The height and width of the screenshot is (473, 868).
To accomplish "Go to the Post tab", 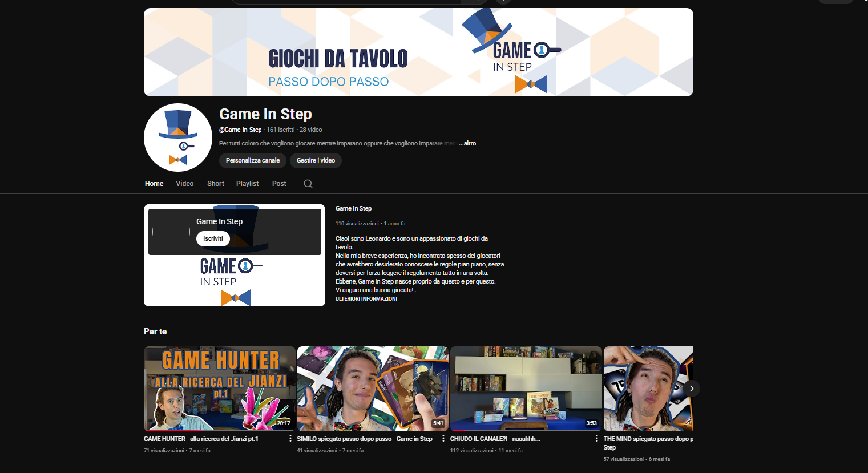I will pos(279,184).
